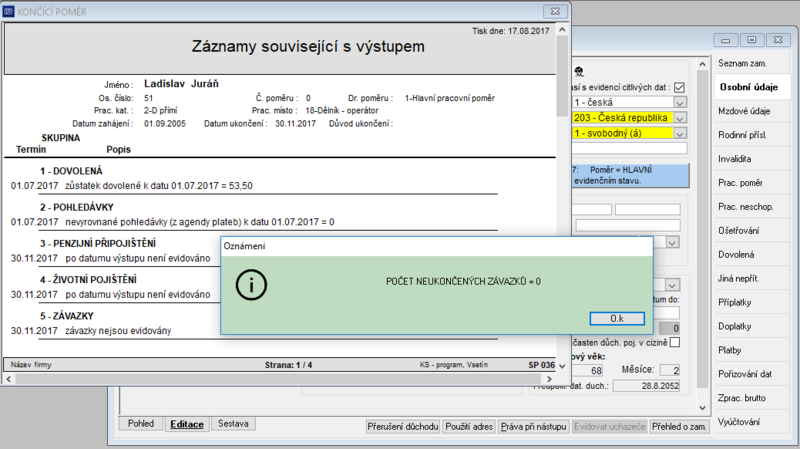Click the name Ladislav Juráň
The height and width of the screenshot is (449, 800).
pos(181,84)
